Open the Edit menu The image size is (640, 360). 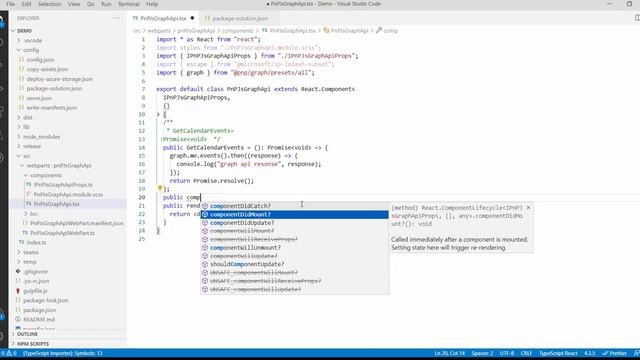(x=26, y=4)
